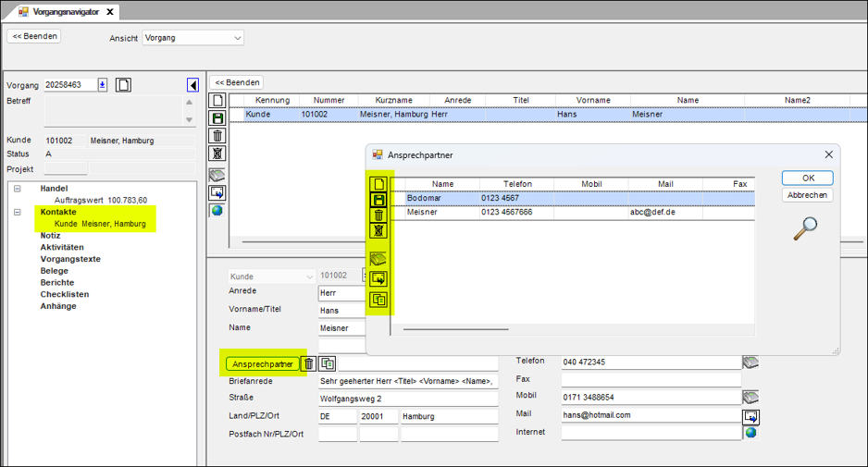This screenshot has height=467, width=868.
Task: Send email using icon beside Mail field
Action: click(750, 416)
